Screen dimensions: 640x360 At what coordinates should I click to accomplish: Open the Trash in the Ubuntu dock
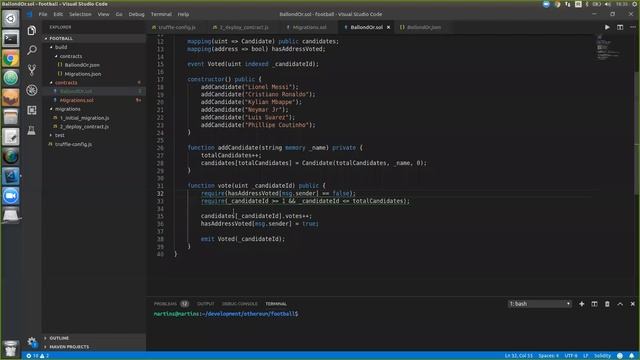(11, 349)
